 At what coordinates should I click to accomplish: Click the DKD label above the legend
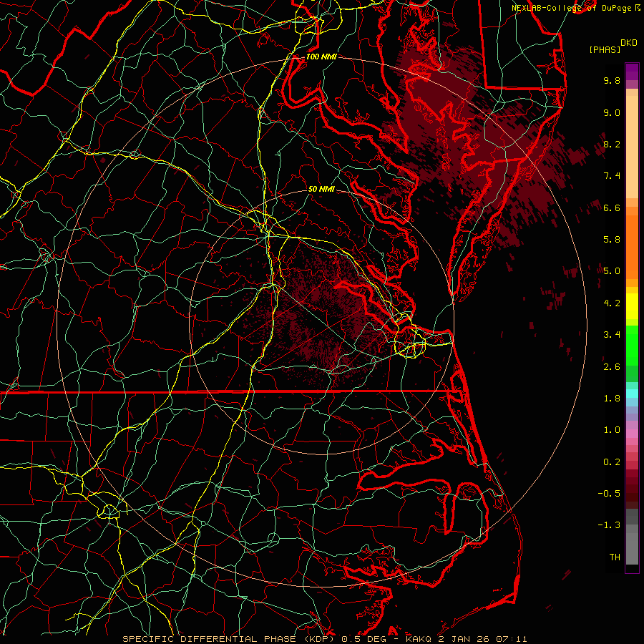tap(628, 43)
